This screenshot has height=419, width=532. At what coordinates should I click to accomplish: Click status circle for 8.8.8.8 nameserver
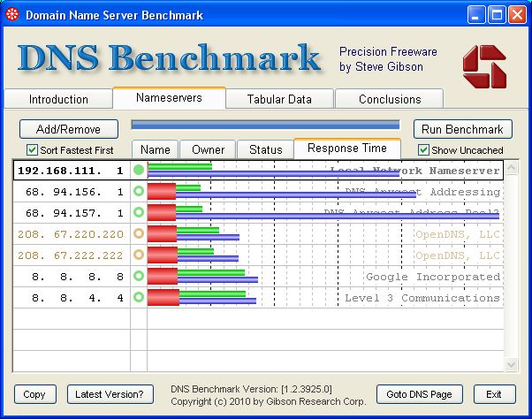tap(138, 277)
